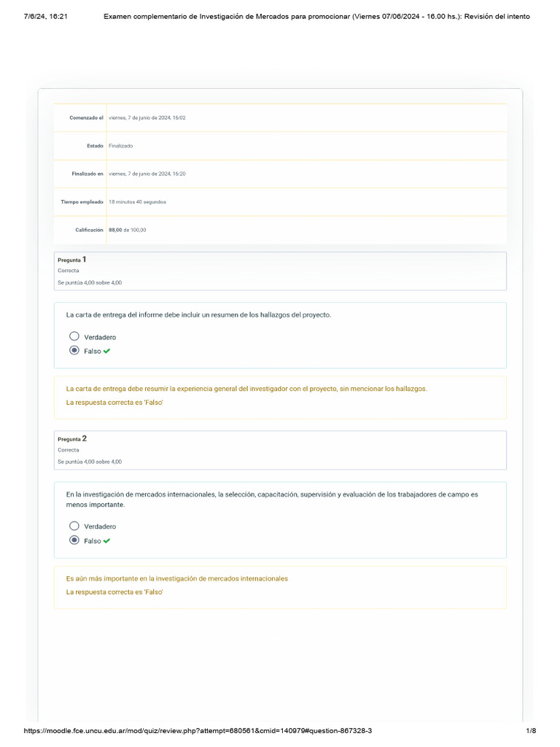Click the Comenzado el date row
This screenshot has width=560, height=747.
[147, 117]
